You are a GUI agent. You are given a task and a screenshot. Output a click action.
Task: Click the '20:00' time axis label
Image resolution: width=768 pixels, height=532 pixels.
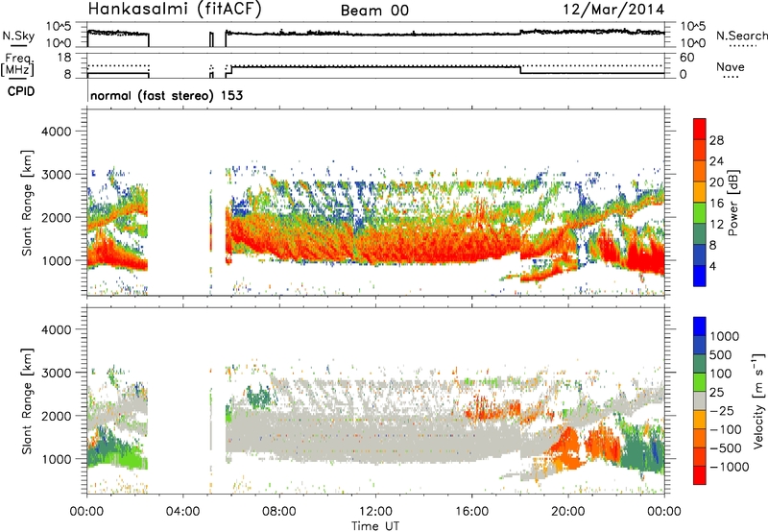point(568,512)
